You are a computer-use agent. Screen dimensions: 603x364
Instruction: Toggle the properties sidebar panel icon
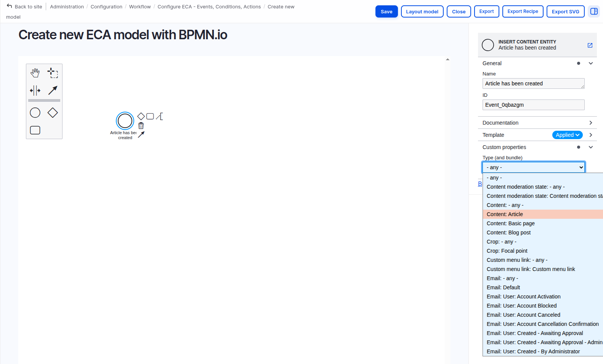[x=593, y=11]
